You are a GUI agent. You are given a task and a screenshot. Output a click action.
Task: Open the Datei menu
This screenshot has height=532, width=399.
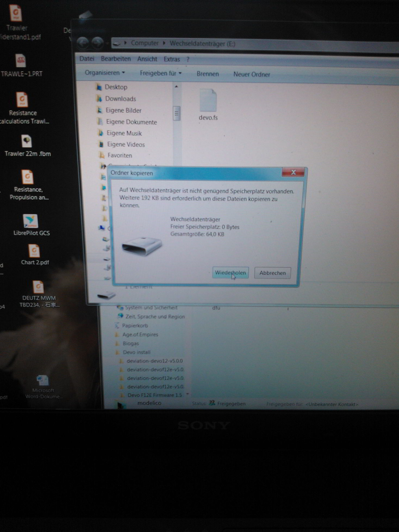[x=87, y=59]
